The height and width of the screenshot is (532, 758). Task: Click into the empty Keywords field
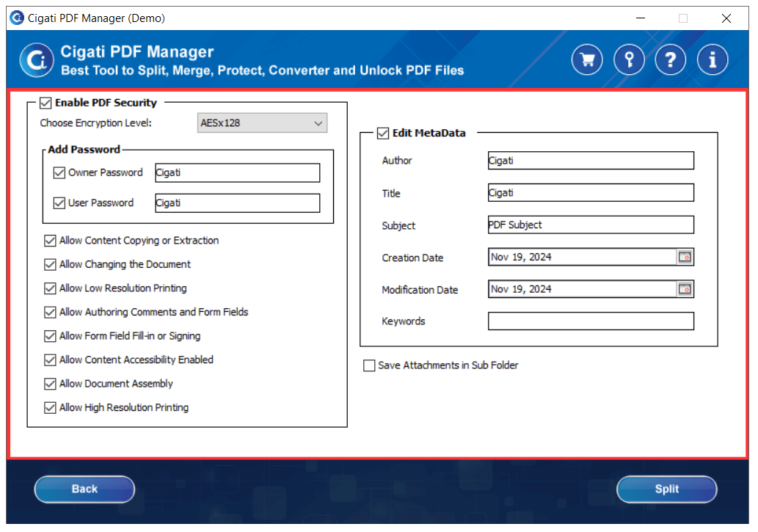click(591, 321)
